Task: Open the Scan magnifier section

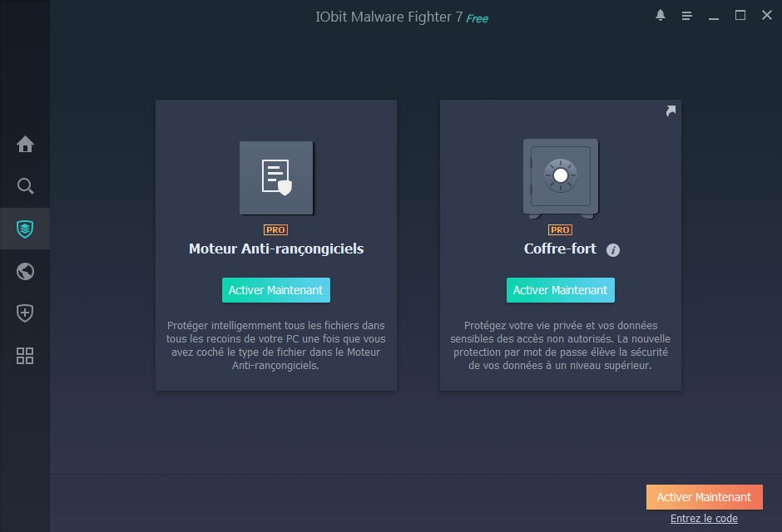Action: click(25, 186)
